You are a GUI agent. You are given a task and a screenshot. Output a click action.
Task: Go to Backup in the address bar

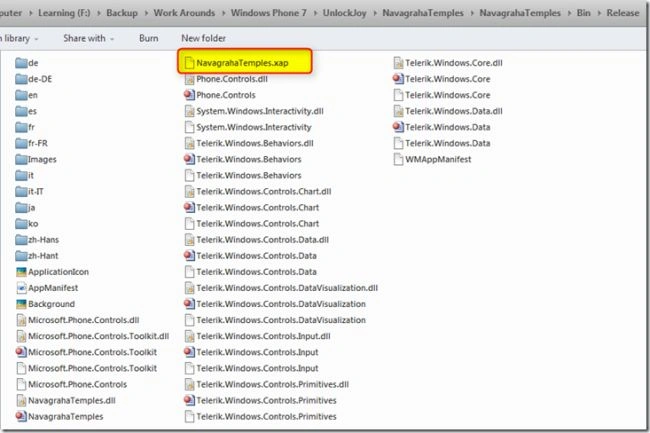122,13
